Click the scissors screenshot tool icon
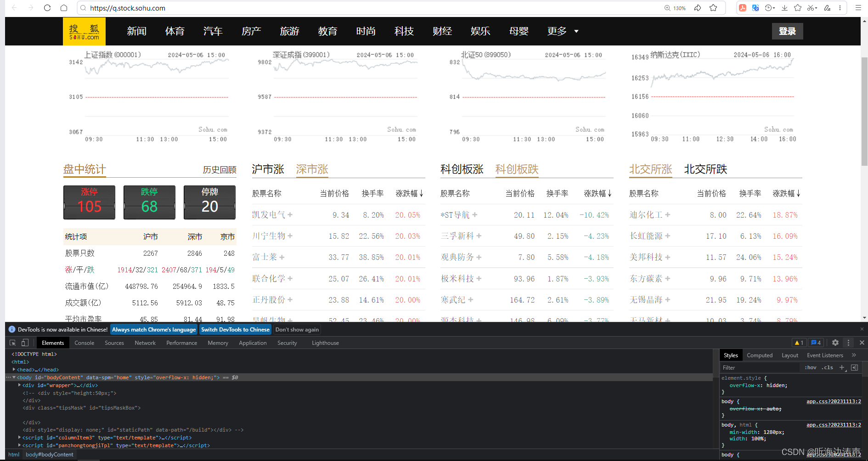This screenshot has width=868, height=461. click(812, 8)
